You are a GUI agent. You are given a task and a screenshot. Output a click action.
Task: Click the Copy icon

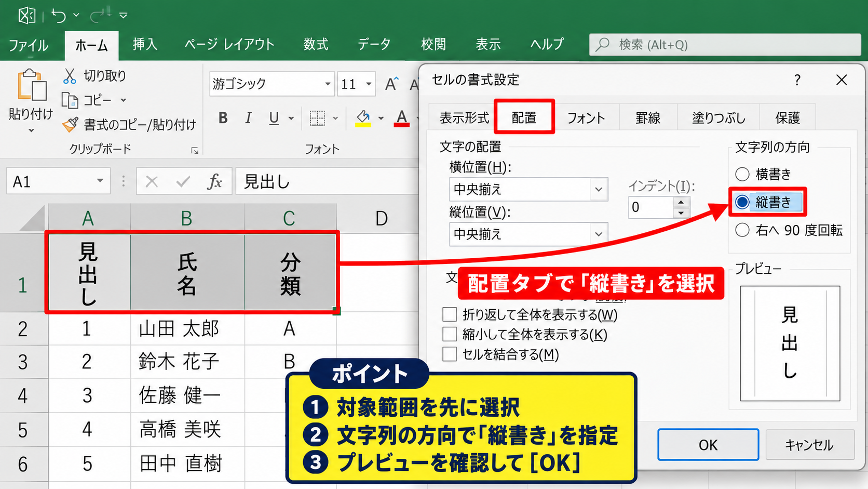coord(70,100)
